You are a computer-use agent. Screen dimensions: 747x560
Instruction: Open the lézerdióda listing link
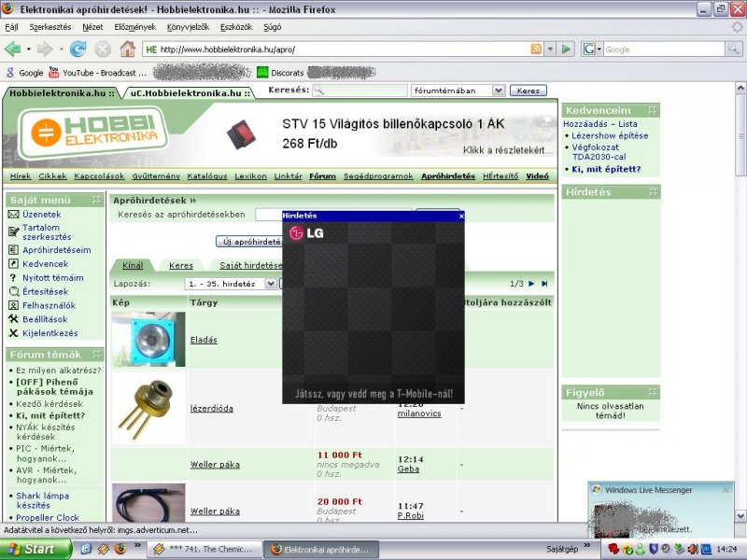tap(212, 409)
